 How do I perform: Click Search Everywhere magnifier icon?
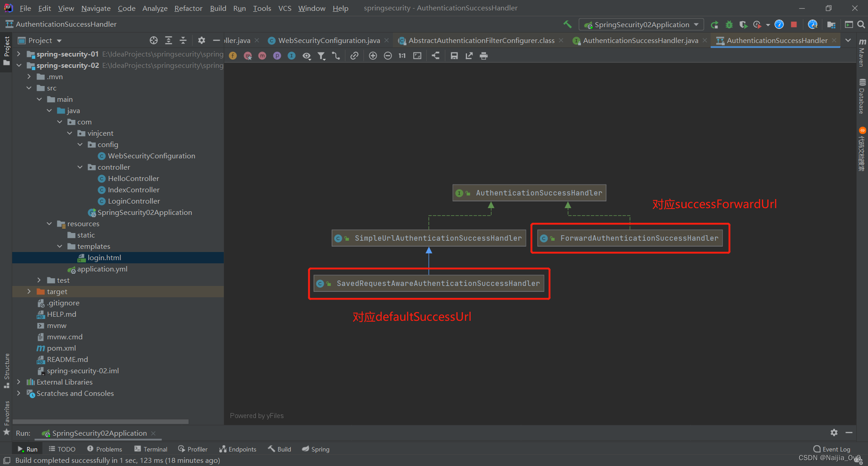(861, 24)
